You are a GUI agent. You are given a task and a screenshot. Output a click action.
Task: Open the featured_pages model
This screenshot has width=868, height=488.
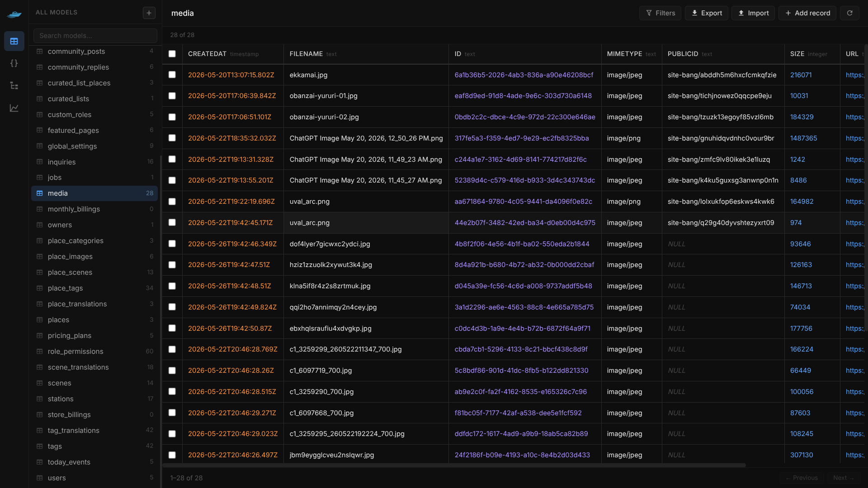tap(94, 131)
